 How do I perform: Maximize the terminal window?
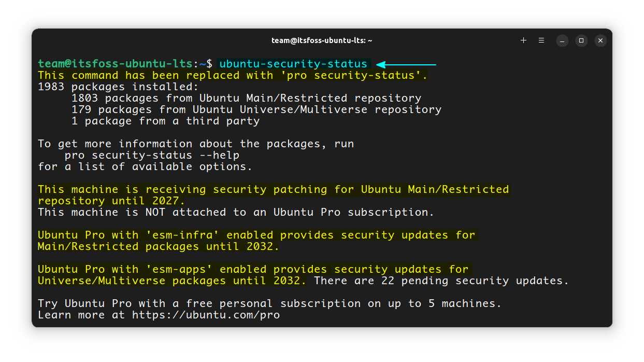pyautogui.click(x=581, y=40)
